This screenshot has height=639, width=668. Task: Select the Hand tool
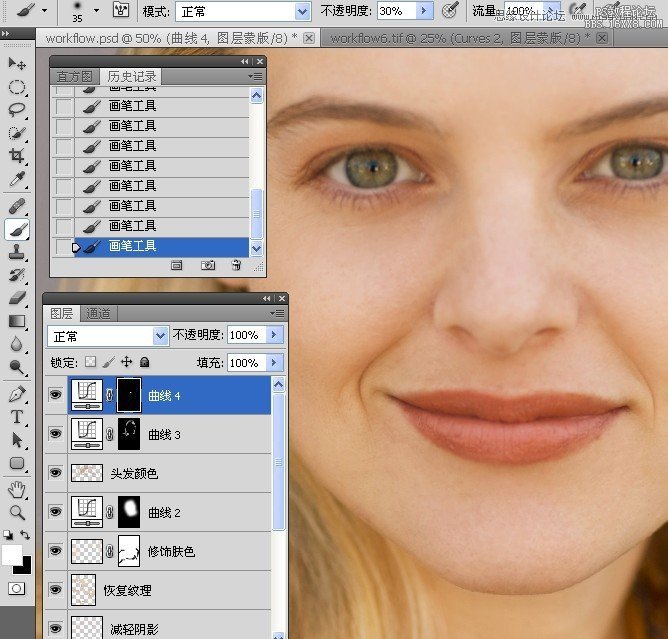click(x=17, y=489)
